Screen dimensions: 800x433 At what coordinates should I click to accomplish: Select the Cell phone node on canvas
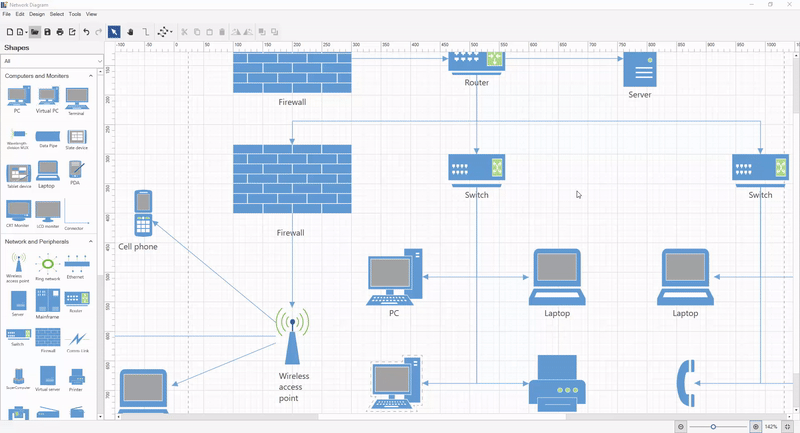click(144, 213)
